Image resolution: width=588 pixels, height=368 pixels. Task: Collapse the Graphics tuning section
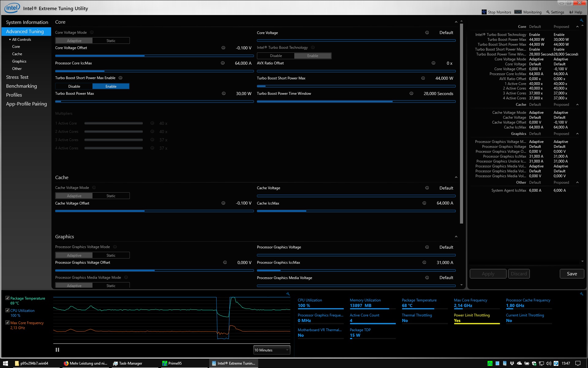(456, 237)
